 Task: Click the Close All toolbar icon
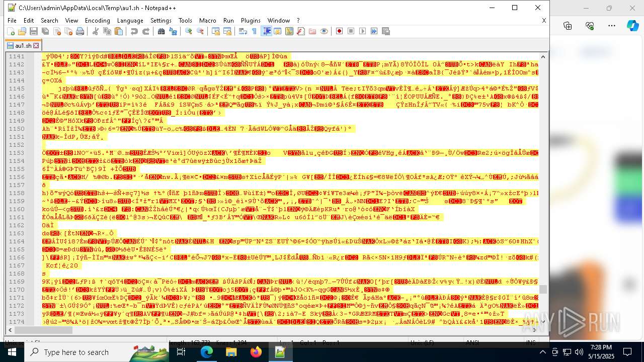[68, 31]
